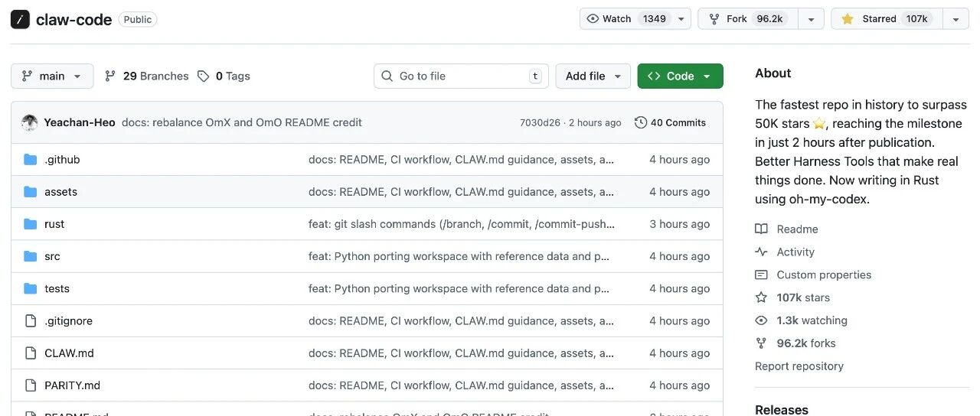Click the file icon beside CLAW.md
The width and height of the screenshot is (980, 416).
[31, 353]
